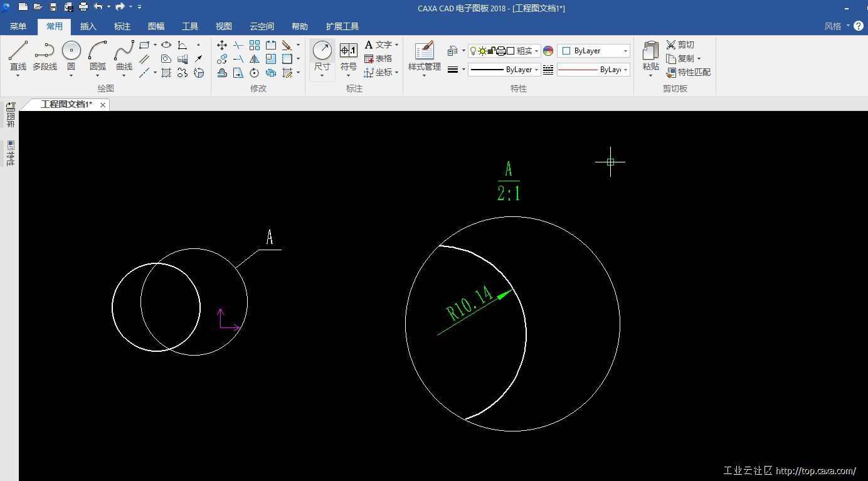Click the Move tool in 修改 group
This screenshot has width=868, height=481.
coord(222,45)
